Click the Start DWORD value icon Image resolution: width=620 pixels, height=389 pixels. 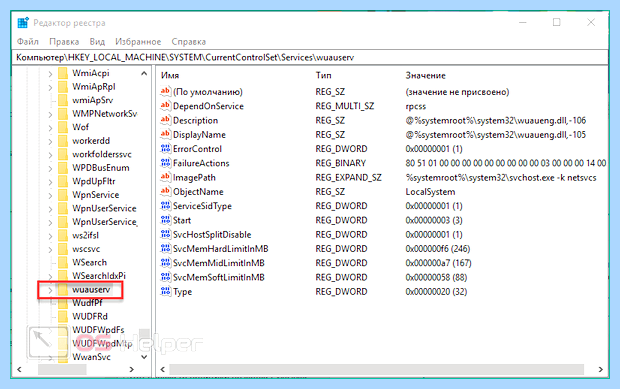(x=165, y=220)
